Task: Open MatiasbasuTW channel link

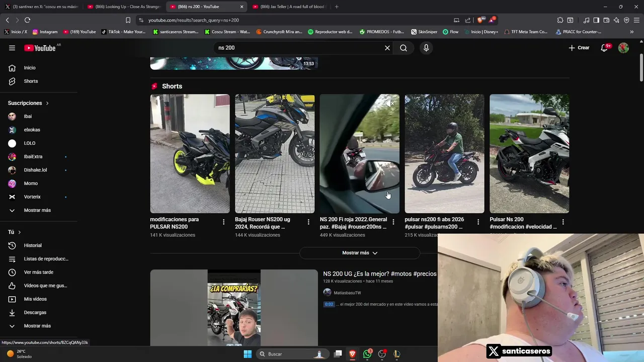Action: pos(347,293)
